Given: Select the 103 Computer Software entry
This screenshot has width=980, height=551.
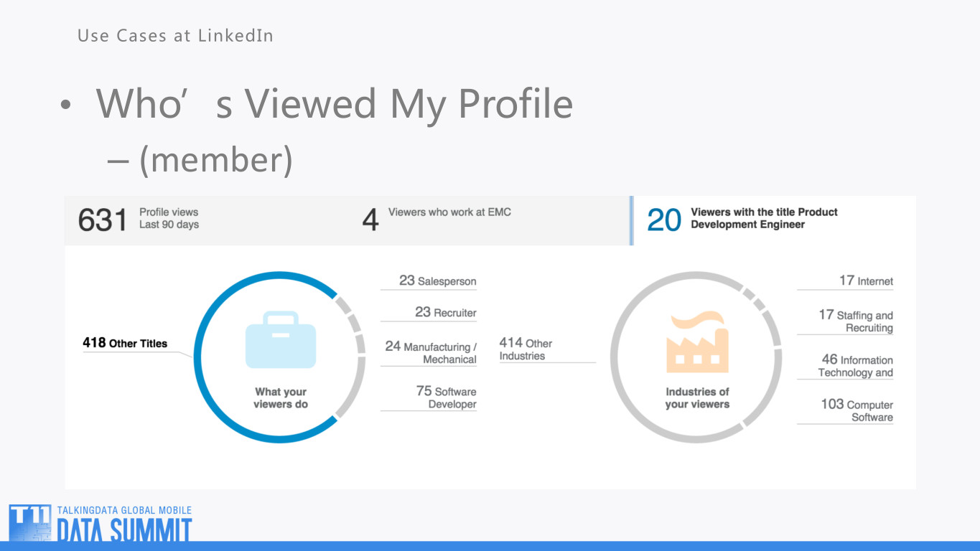Looking at the screenshot, I should (x=845, y=410).
